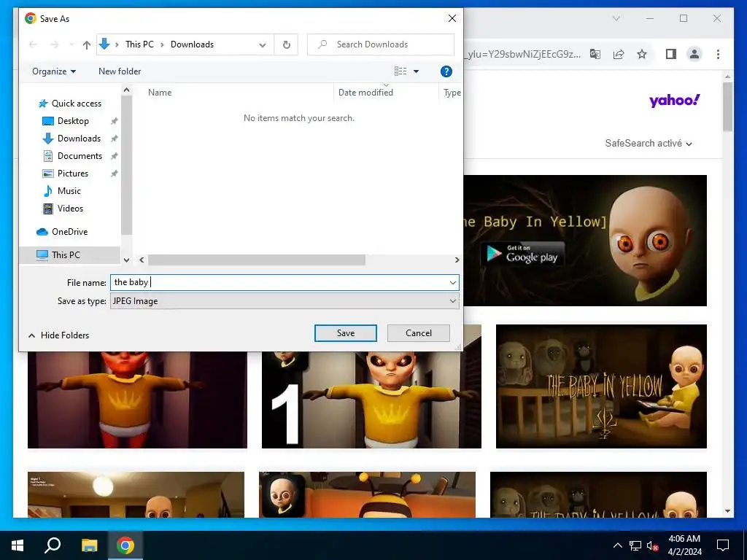Click the muted volume tray icon
The image size is (747, 560).
click(653, 545)
